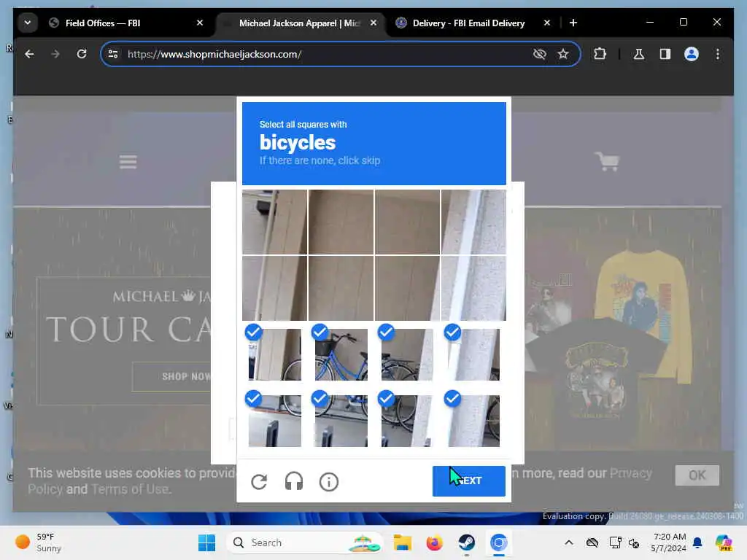Open the Terms of Use link
Image resolution: width=747 pixels, height=560 pixels.
pyautogui.click(x=130, y=489)
